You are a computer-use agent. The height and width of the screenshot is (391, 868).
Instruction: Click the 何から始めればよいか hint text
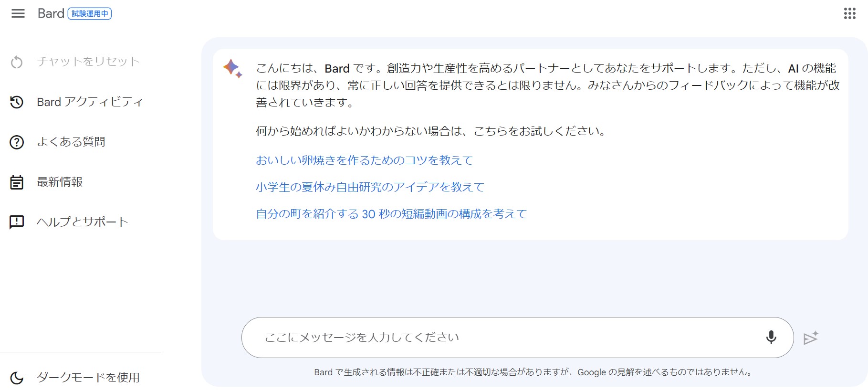432,131
